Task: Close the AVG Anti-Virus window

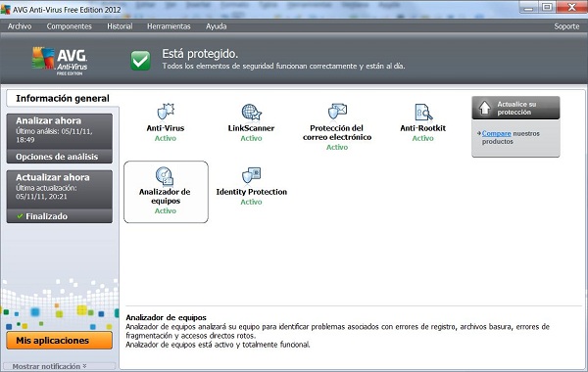Action: pos(571,8)
